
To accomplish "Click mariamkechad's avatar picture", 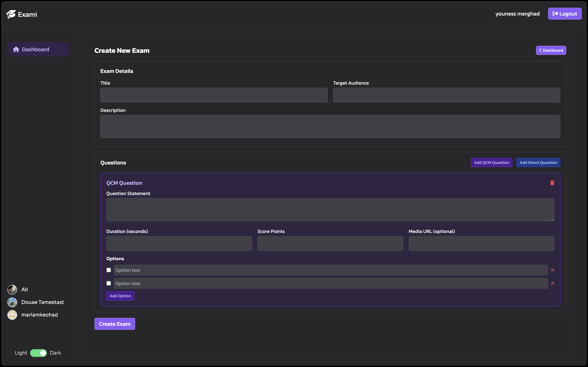I will point(12,315).
